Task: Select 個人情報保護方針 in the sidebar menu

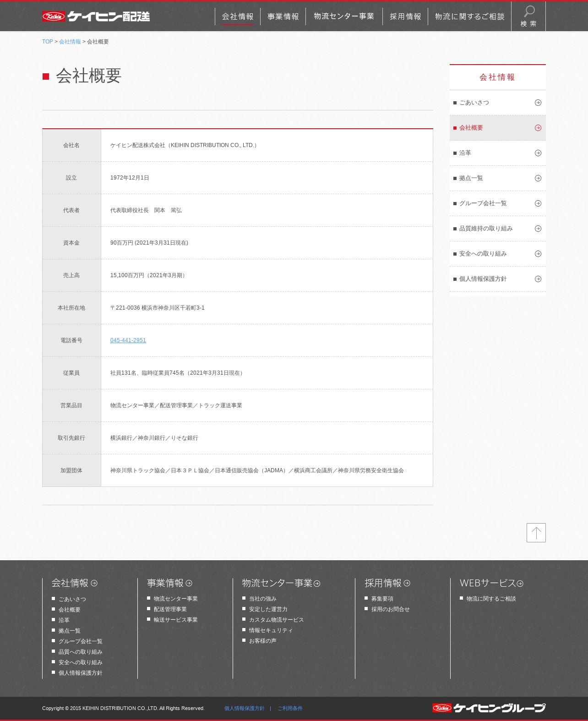Action: point(498,279)
